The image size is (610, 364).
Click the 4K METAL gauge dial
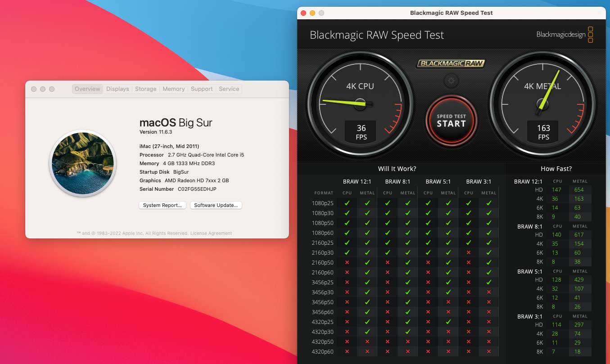point(542,104)
